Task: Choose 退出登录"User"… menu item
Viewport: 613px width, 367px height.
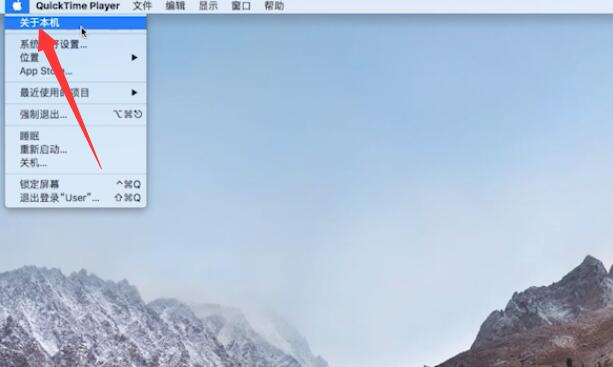Action: [76, 198]
